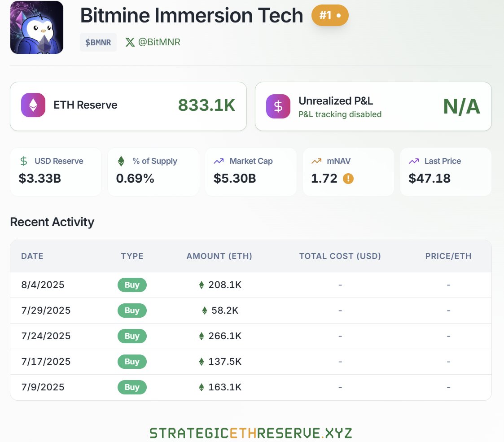This screenshot has height=442, width=504.
Task: Click the ETH icon beside 58.2K
Action: (205, 311)
